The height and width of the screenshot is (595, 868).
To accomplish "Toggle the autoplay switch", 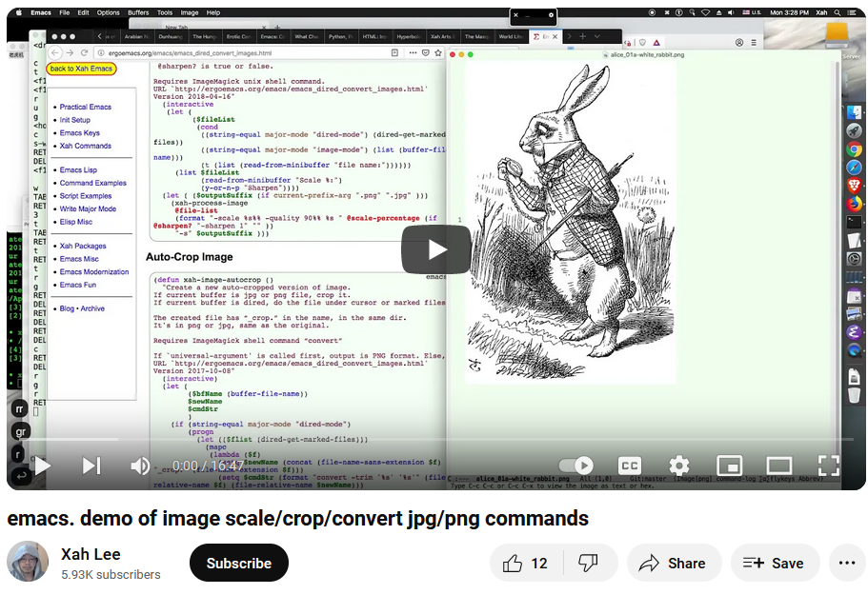I will click(575, 465).
